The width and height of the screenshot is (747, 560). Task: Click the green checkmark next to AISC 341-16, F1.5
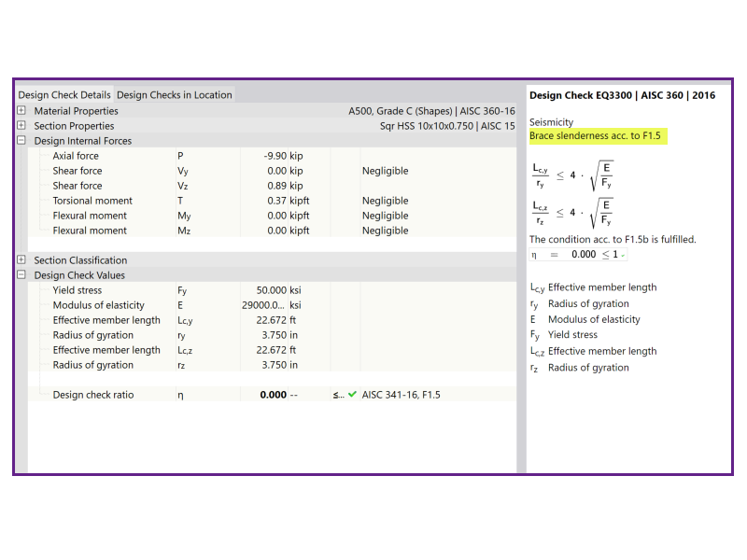pyautogui.click(x=353, y=395)
